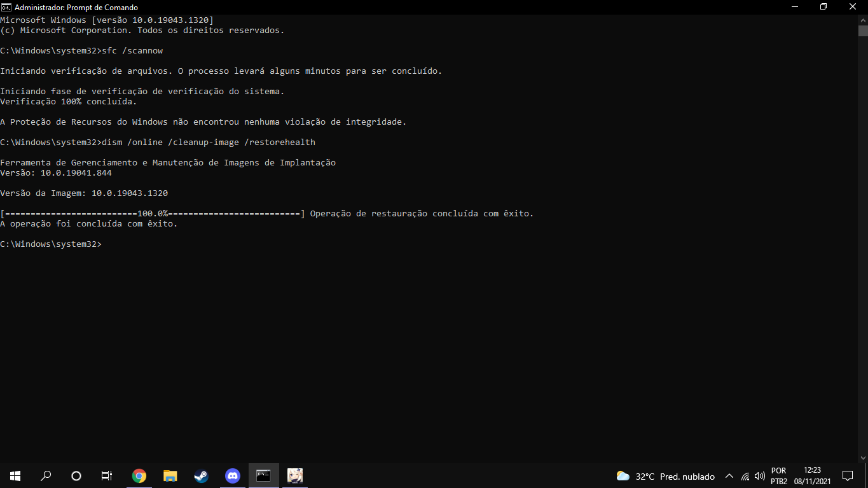
Task: Click the console scrollbar up arrow
Action: (862, 20)
